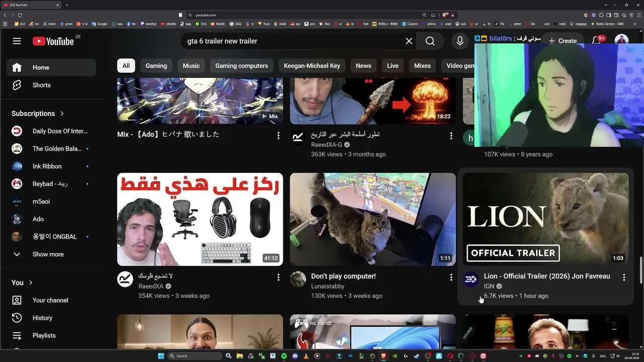Select the Mixes chip

click(423, 66)
